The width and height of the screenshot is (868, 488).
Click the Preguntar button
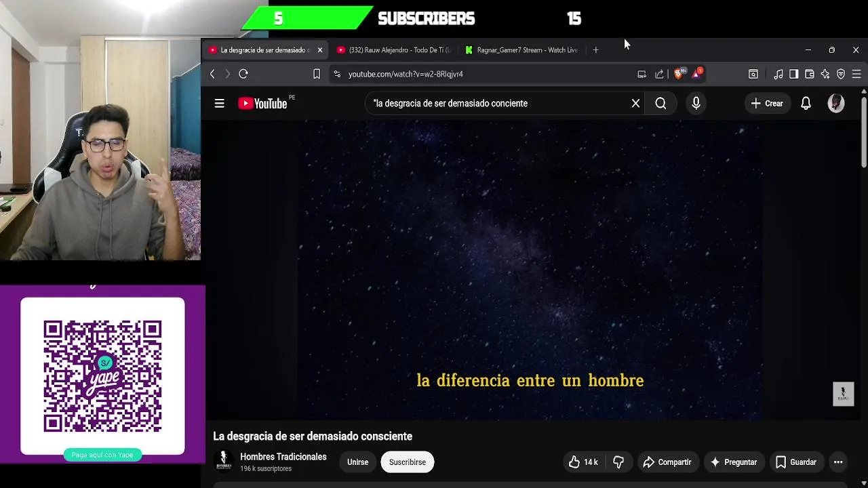pos(733,462)
